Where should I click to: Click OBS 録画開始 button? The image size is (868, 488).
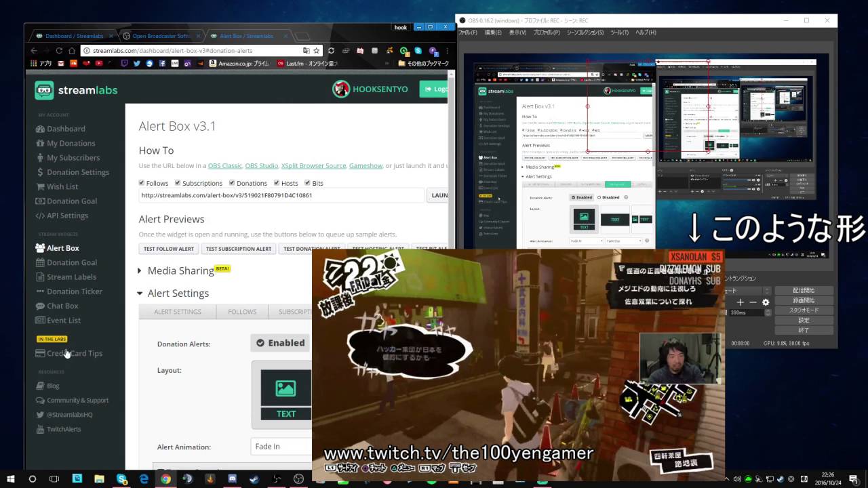click(804, 300)
